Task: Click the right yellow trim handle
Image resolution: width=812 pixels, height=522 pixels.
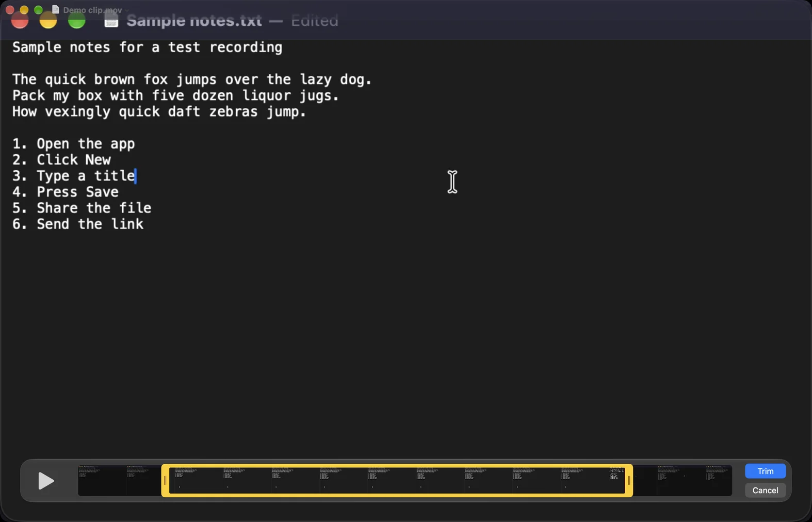Action: [x=629, y=481]
